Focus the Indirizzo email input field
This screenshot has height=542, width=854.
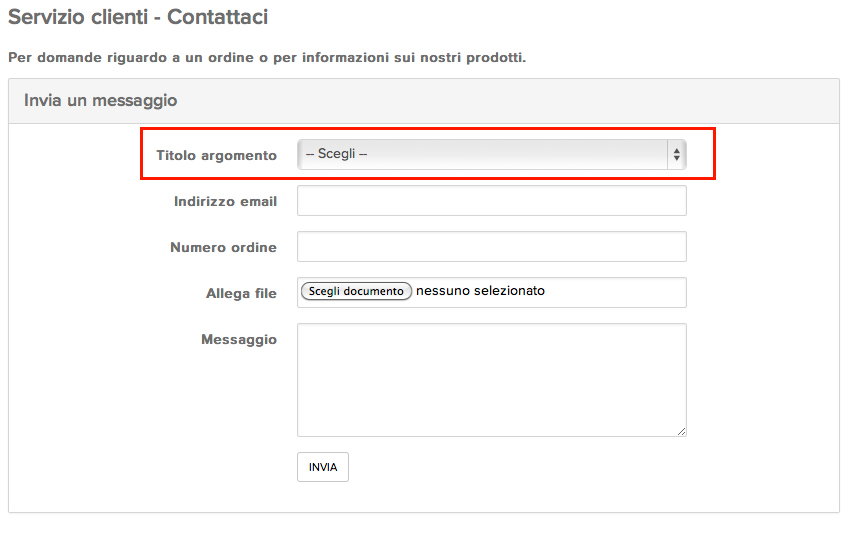point(491,201)
